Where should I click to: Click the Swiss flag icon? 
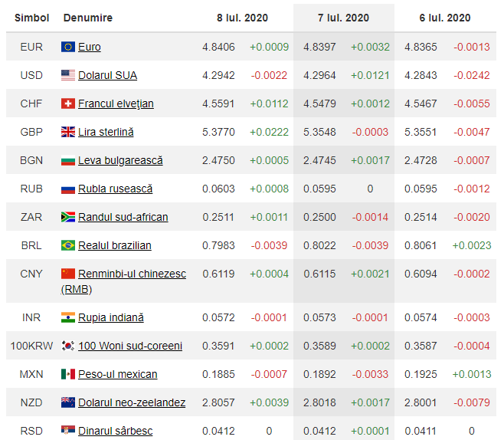point(68,103)
